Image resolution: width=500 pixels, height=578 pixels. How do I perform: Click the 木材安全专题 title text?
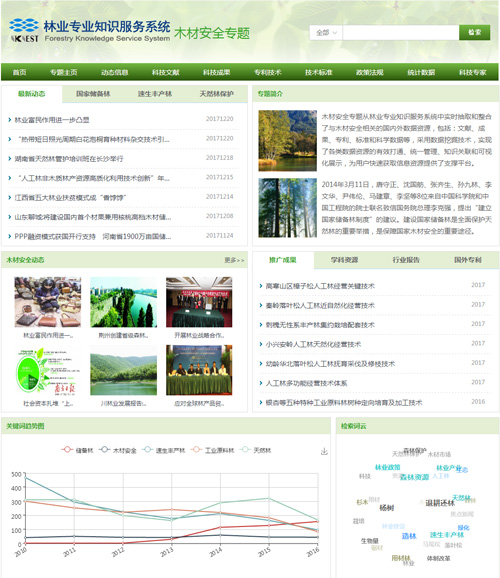click(212, 33)
